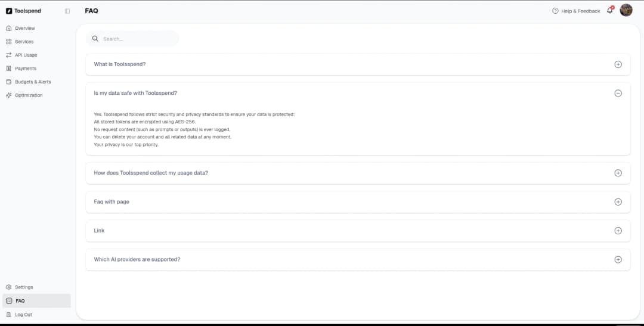Open notifications bell icon
This screenshot has height=326, width=644.
tap(610, 11)
